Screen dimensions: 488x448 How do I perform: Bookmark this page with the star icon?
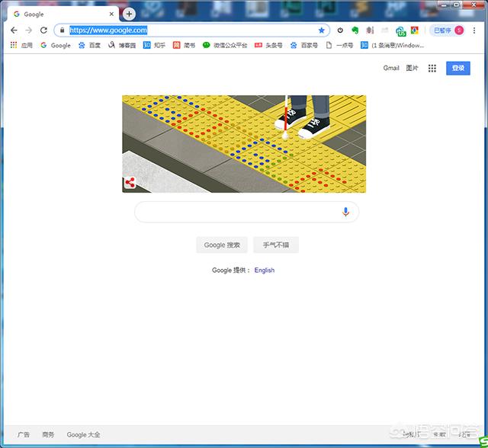322,30
